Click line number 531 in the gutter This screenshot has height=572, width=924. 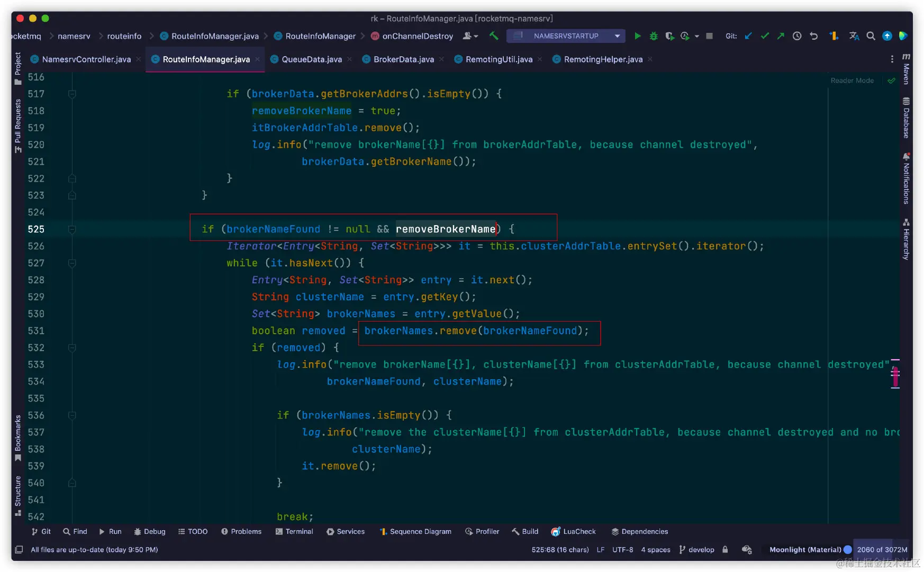point(36,331)
